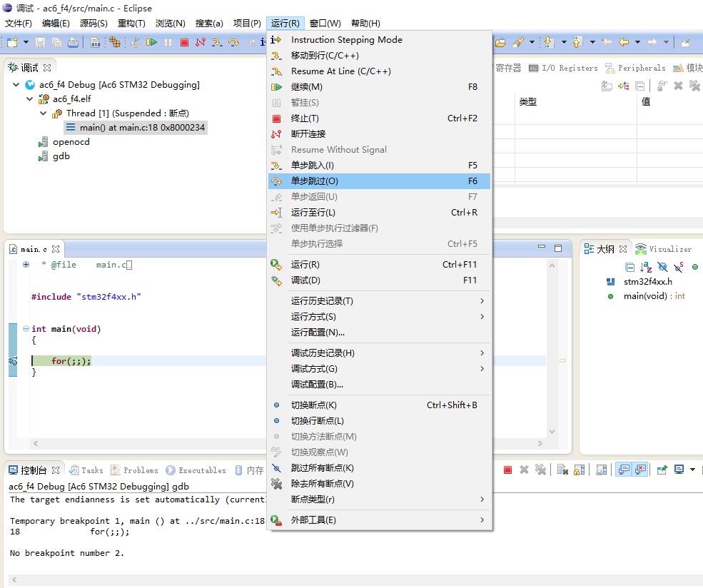703x588 pixels.
Task: Select stm32f4xx.h in the outline view
Action: (639, 282)
